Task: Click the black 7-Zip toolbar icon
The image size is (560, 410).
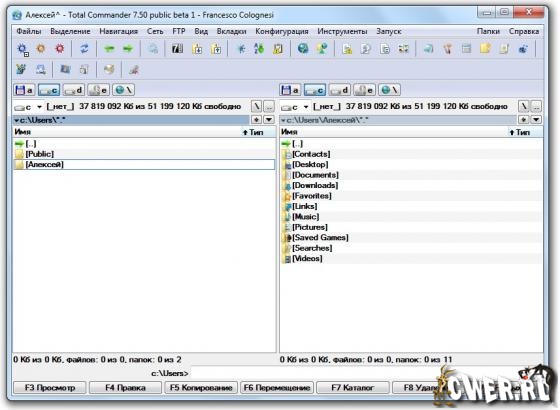Action: tap(178, 48)
